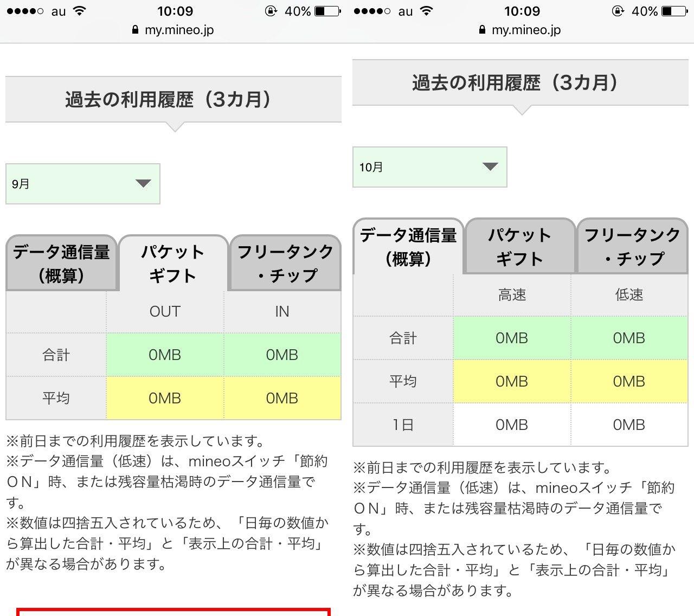Image resolution: width=694 pixels, height=616 pixels.
Task: Tap the Wi-Fi icon on the 10月 screen
Action: 426,11
